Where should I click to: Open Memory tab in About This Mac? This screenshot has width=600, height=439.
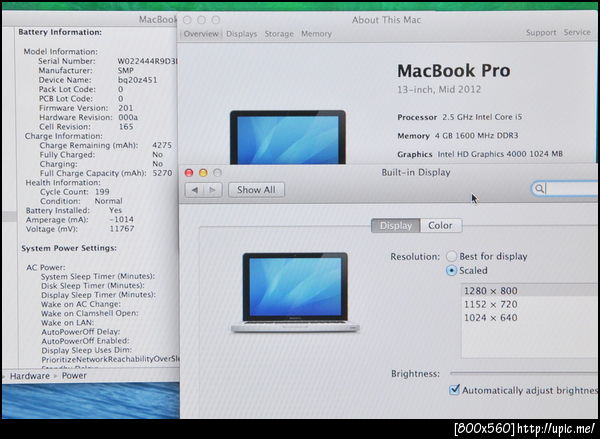[316, 34]
